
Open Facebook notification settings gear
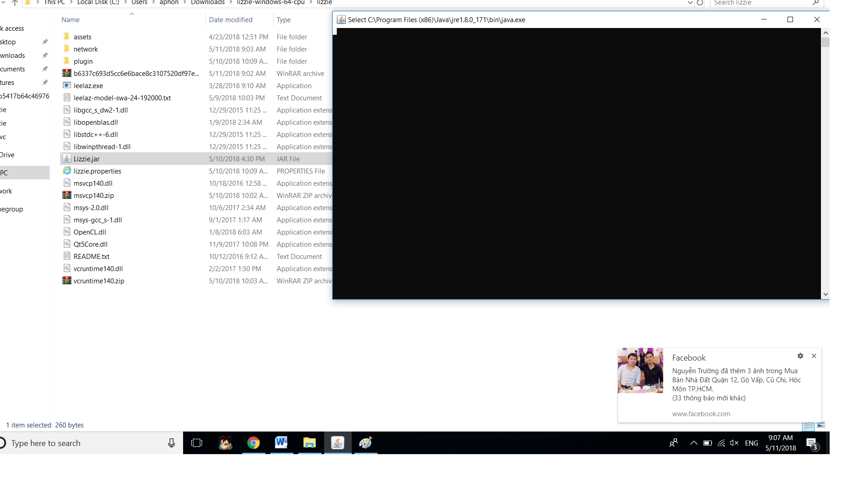pyautogui.click(x=800, y=356)
